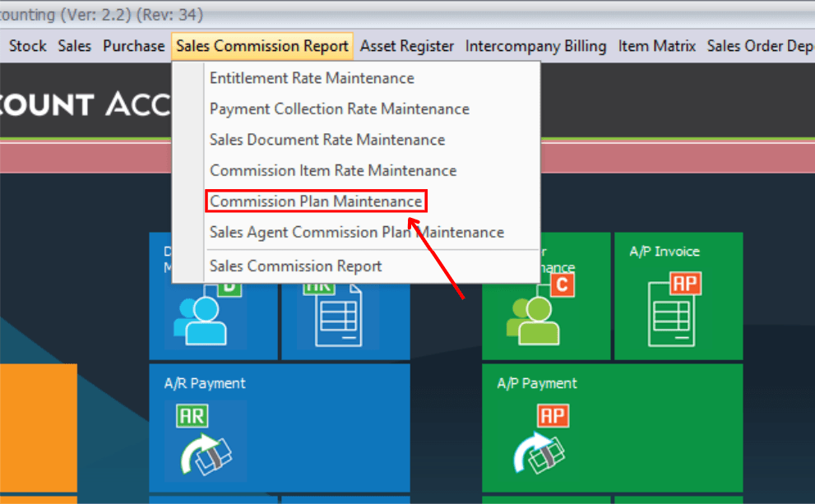Open the A/P Invoice tile
Screen dimensions: 815x504
pyautogui.click(x=678, y=296)
